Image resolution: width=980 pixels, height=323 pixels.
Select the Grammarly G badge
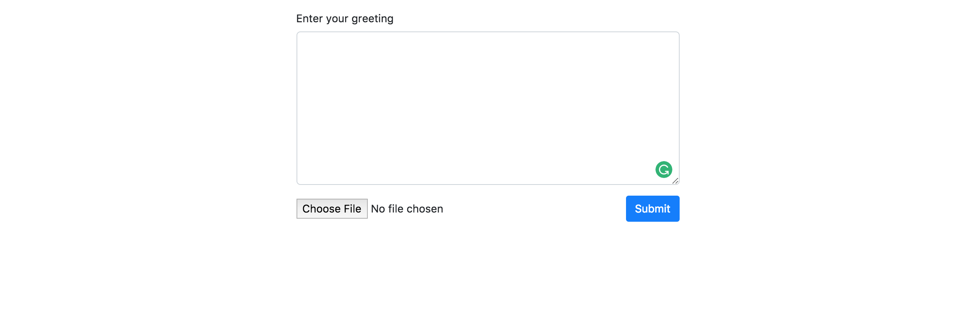(x=664, y=170)
